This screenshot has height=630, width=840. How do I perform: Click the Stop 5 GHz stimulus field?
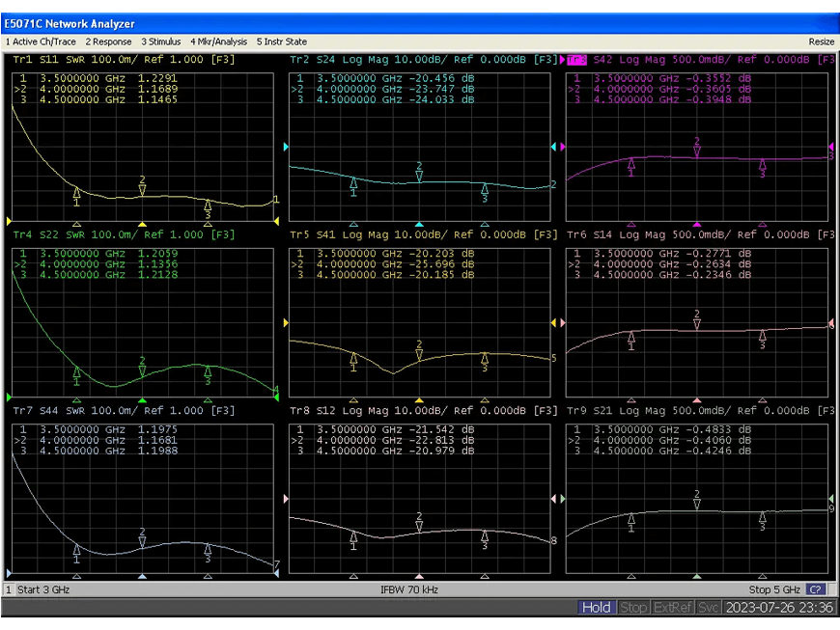click(x=773, y=589)
